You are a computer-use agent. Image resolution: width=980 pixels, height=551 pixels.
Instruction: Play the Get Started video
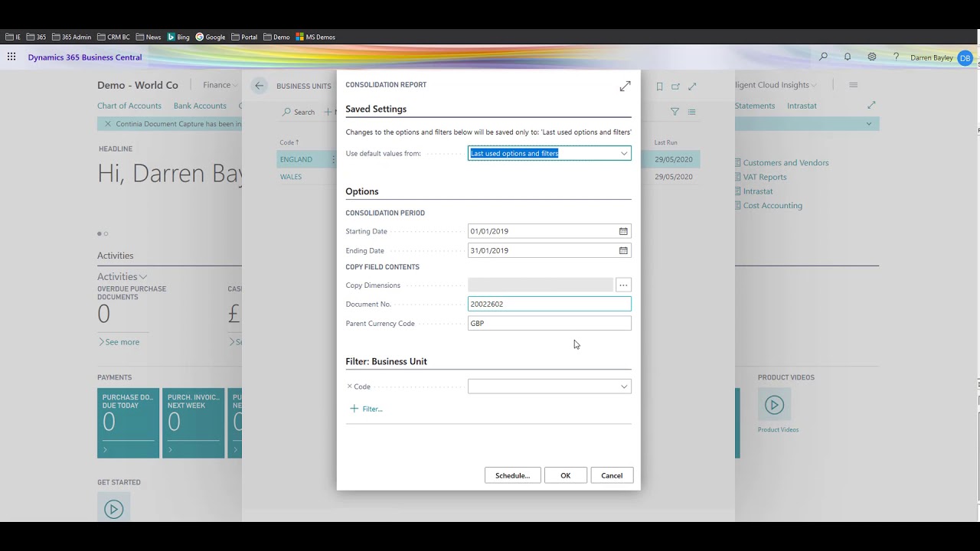pos(113,509)
